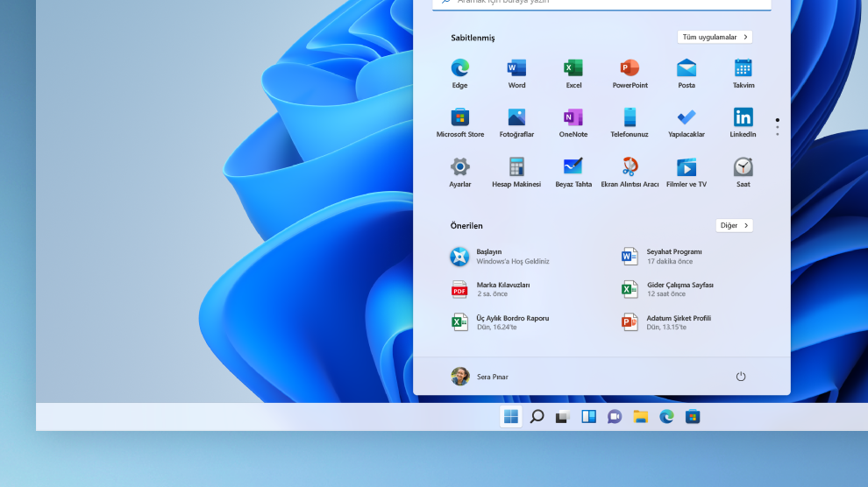Screen dimensions: 868x487
Task: Open Filmler ve TV app
Action: [687, 173]
